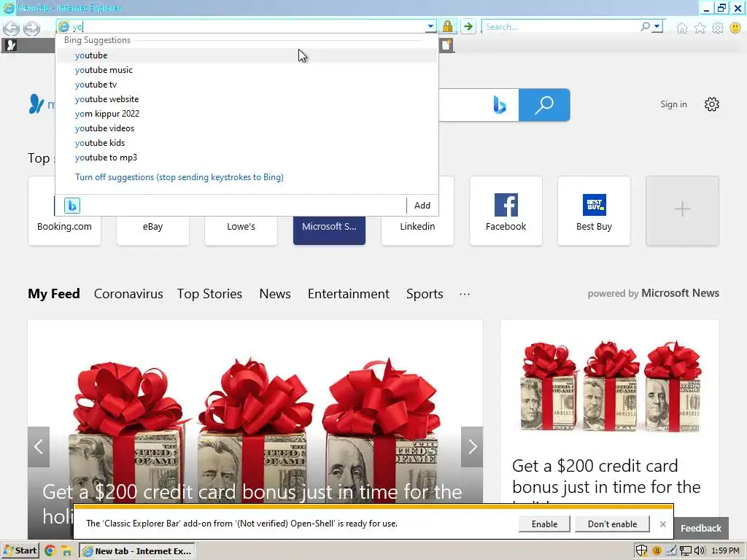
Task: Show previous story in carousel
Action: [39, 447]
